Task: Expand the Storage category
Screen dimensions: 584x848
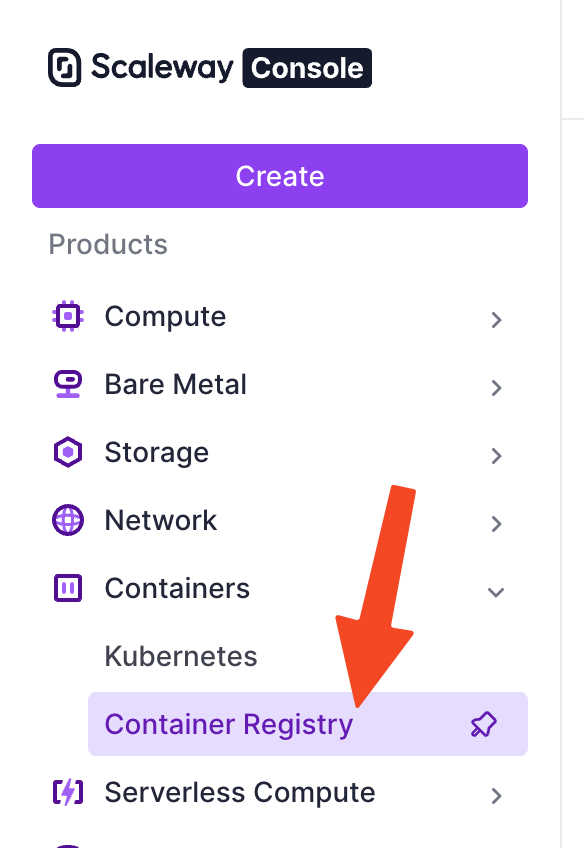Action: pos(496,456)
